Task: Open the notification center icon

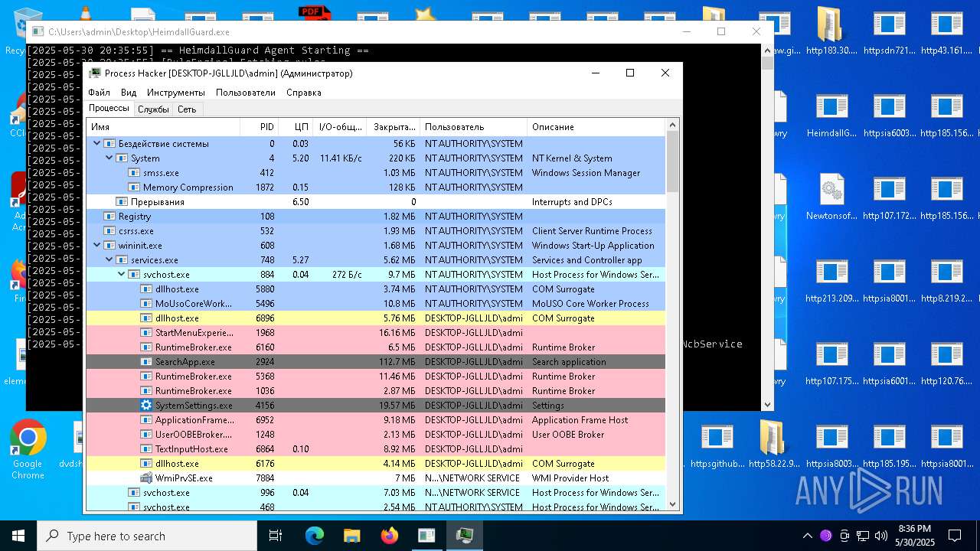Action: 955,536
